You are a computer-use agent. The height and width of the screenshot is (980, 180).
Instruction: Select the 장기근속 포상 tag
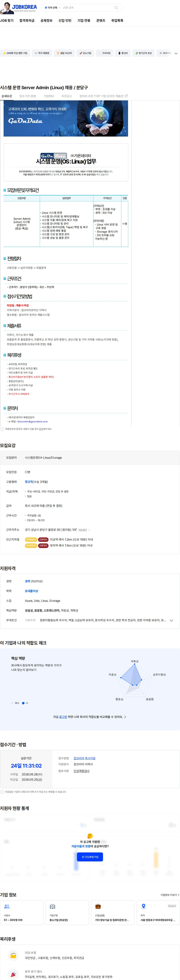(143, 53)
